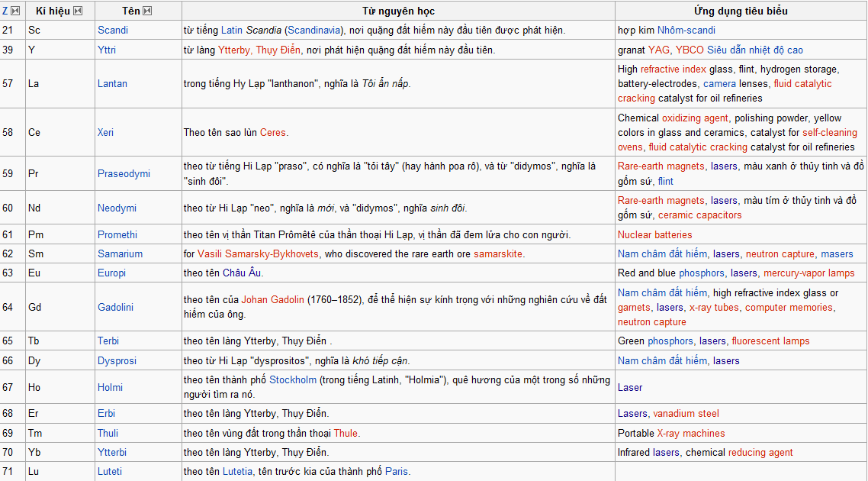The image size is (868, 481).
Task: Follow the Praseodymi link
Action: [x=124, y=174]
